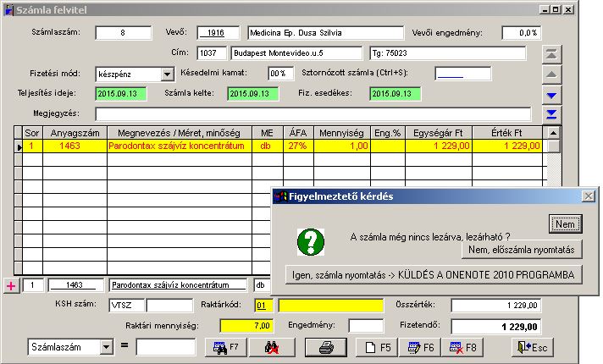Screen dimensions: 603x364
Task: Maximize the Számla felvitel window
Action: pos(556,9)
